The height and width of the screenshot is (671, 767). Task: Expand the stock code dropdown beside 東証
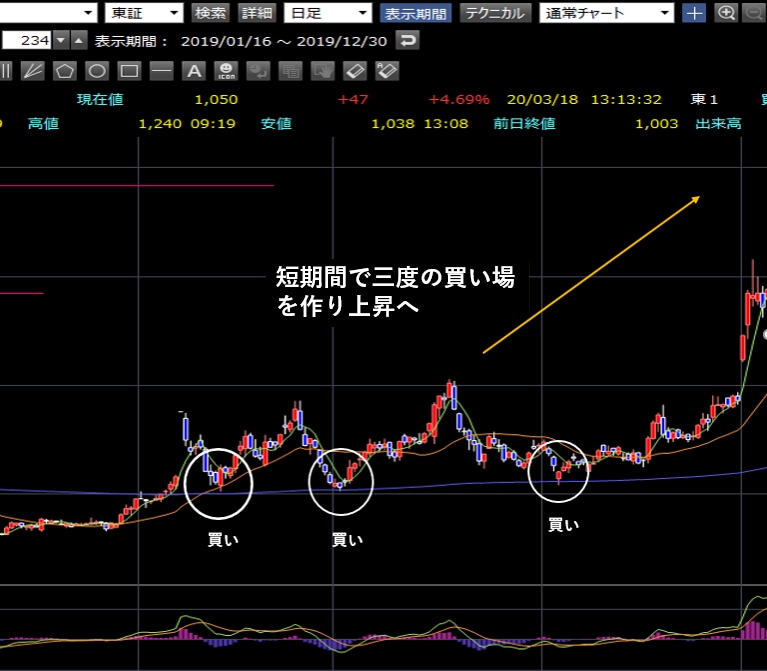tap(88, 13)
